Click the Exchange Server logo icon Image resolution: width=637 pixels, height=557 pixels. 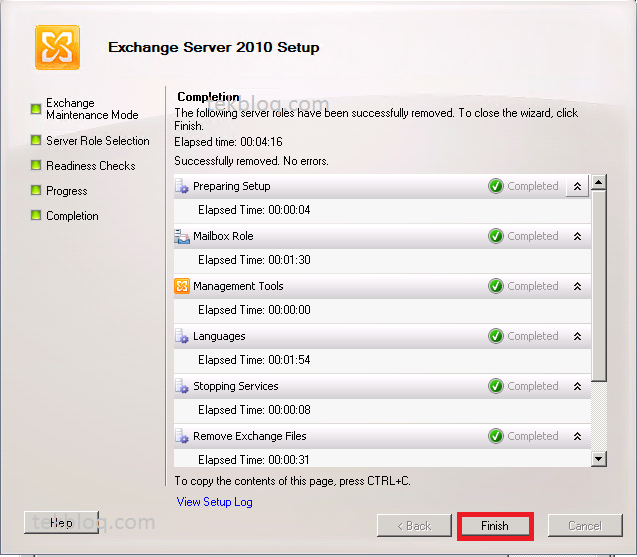click(57, 48)
